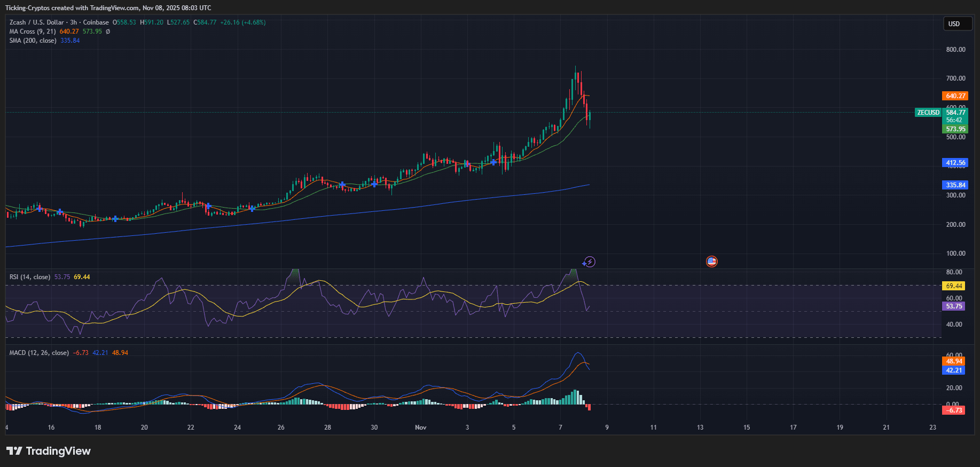This screenshot has width=980, height=467.
Task: Click the blue 335.84 SMA price label
Action: pyautogui.click(x=955, y=185)
